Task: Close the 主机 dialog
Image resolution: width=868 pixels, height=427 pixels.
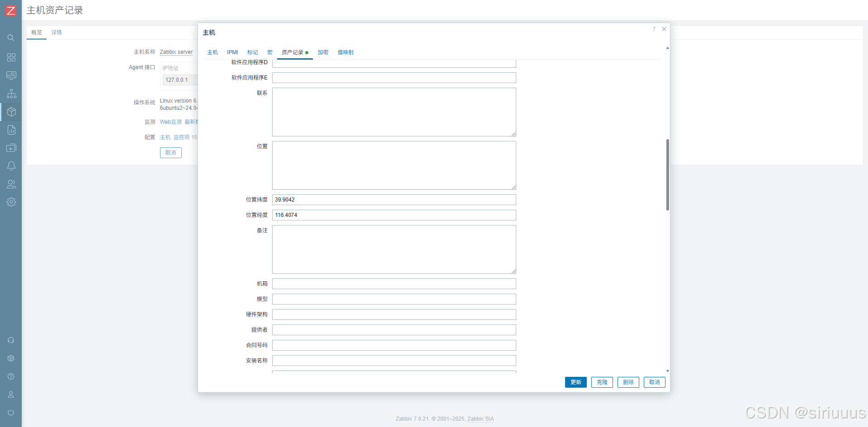Action: coord(664,29)
